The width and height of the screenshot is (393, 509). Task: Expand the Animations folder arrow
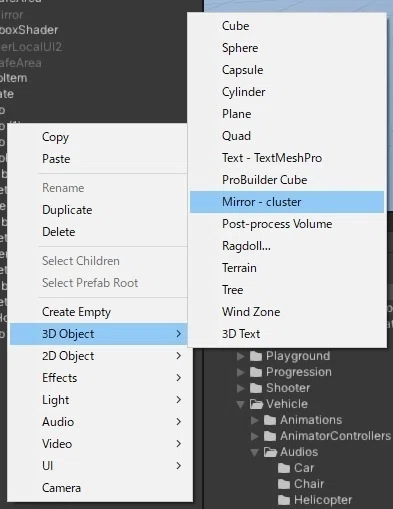(x=254, y=420)
